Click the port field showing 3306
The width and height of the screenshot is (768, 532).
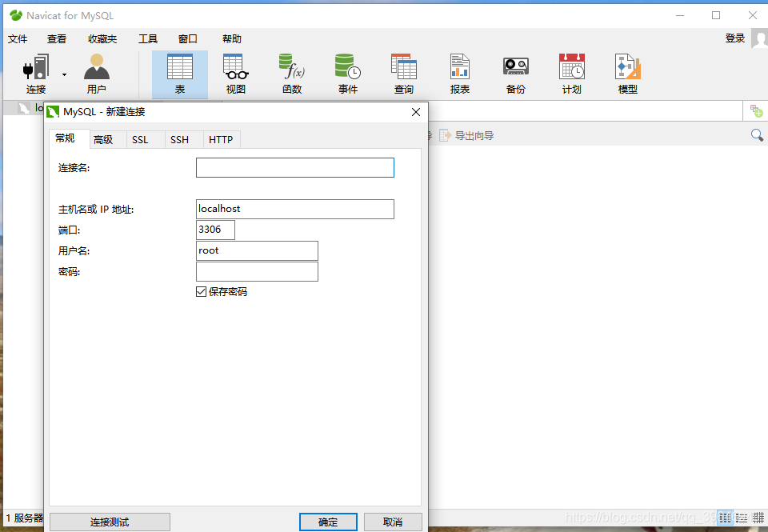[x=215, y=230]
